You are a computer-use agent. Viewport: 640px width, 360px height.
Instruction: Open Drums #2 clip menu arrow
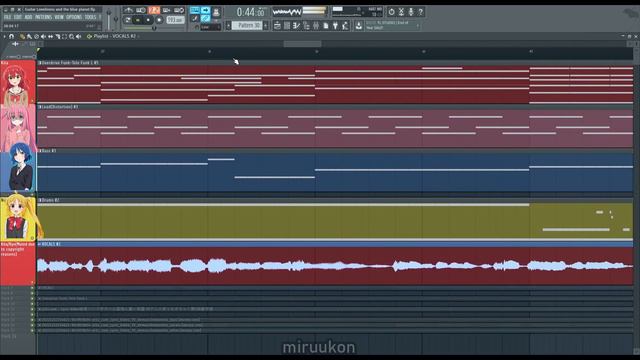pos(40,200)
